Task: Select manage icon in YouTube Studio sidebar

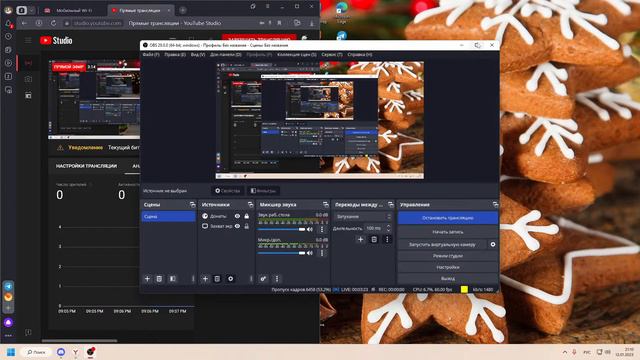Action: [28, 96]
